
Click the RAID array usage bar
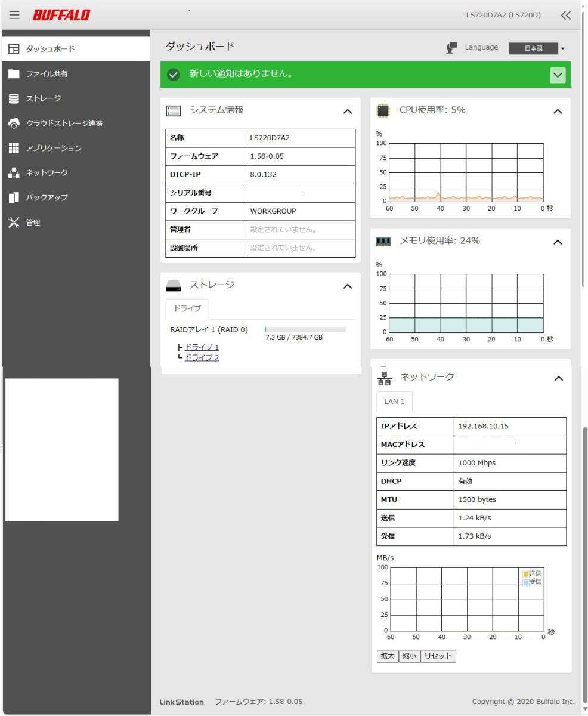305,329
